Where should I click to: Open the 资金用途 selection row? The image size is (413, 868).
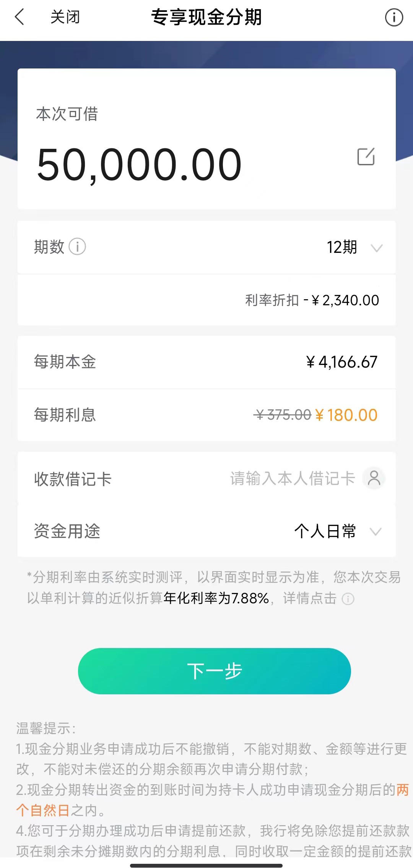pos(206,531)
